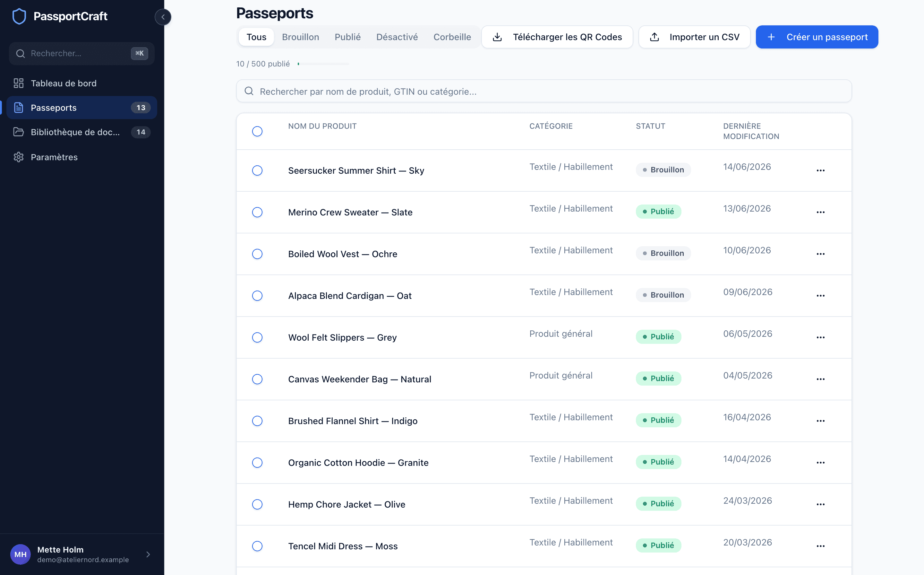Viewport: 924px width, 575px height.
Task: Click Importer un CSV button
Action: click(x=695, y=37)
